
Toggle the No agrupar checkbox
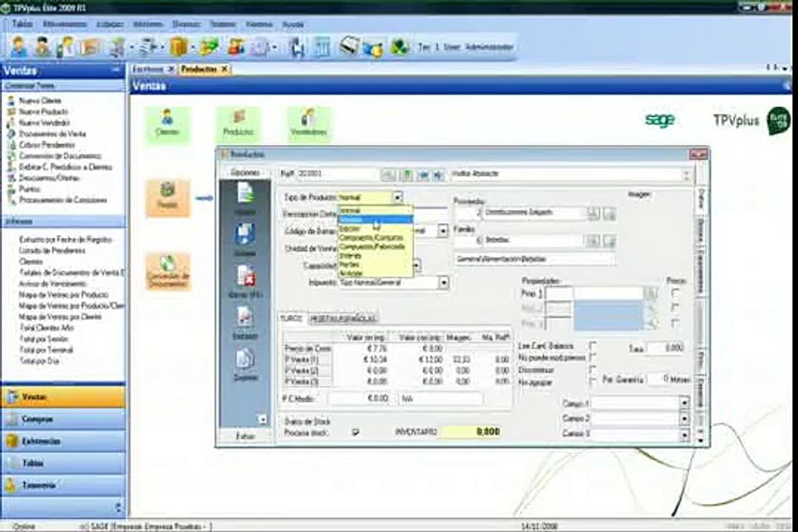(x=593, y=381)
